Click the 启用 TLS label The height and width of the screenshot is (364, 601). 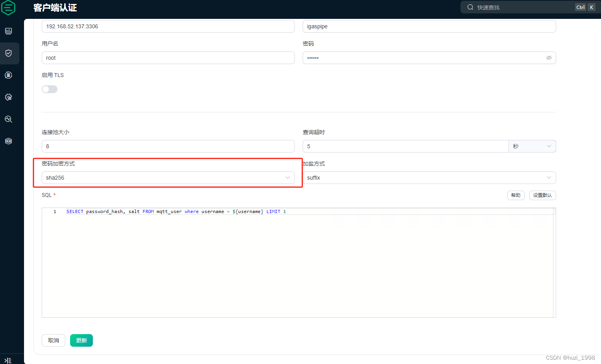point(53,75)
